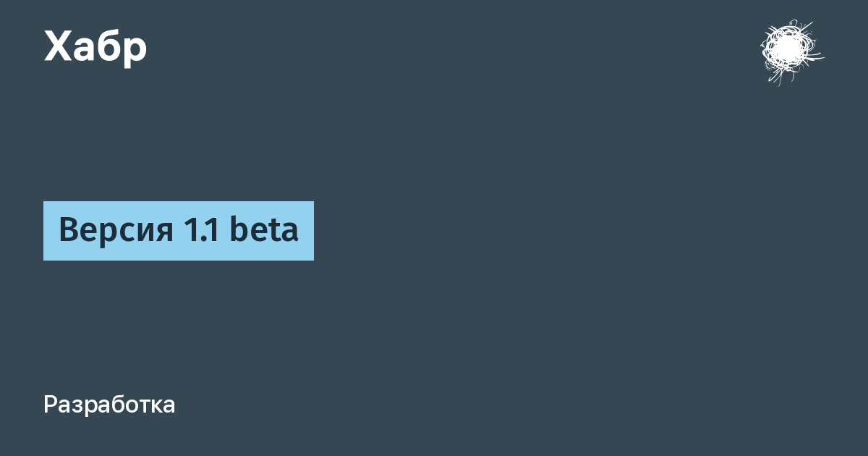The width and height of the screenshot is (868, 456).
Task: Click the letter В starting Версия
Action: pos(67,230)
